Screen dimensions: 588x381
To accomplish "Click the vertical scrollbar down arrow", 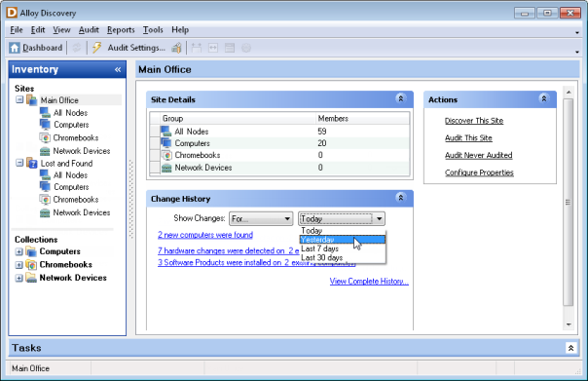I will 569,324.
